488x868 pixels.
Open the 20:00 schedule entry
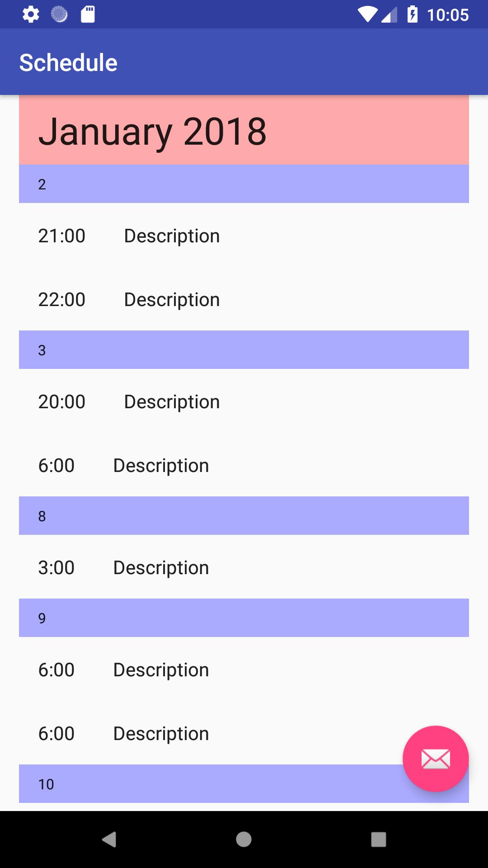(x=244, y=401)
